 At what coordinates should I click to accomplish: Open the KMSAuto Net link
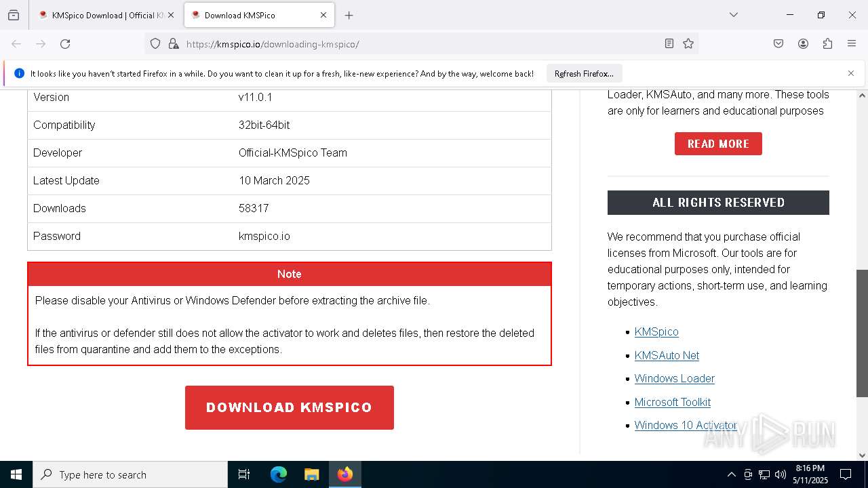tap(667, 355)
